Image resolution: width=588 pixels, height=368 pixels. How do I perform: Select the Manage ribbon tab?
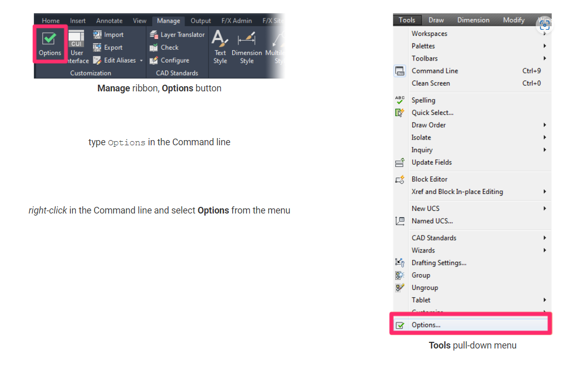click(x=168, y=21)
